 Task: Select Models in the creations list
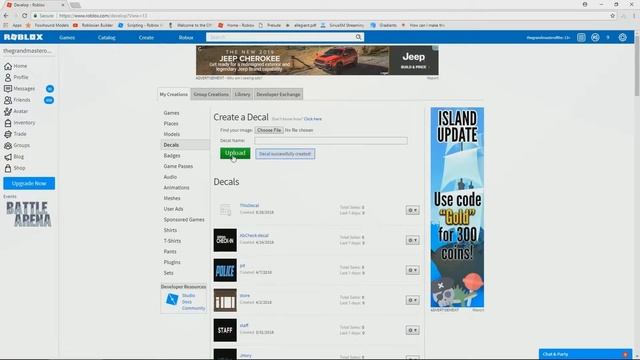click(171, 134)
